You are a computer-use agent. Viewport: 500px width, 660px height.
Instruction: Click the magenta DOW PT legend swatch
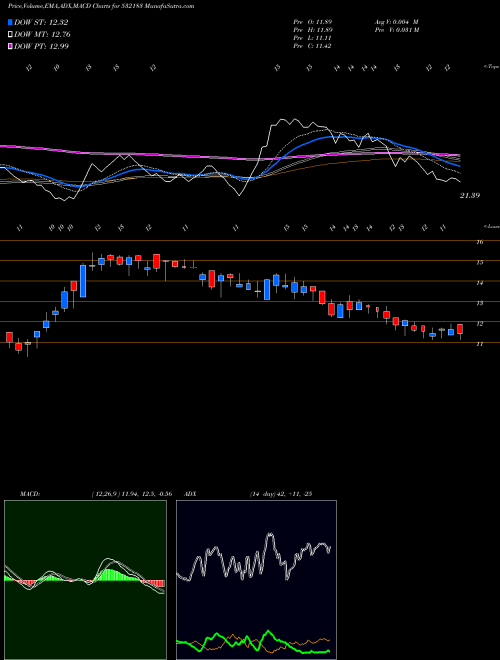coord(10,46)
